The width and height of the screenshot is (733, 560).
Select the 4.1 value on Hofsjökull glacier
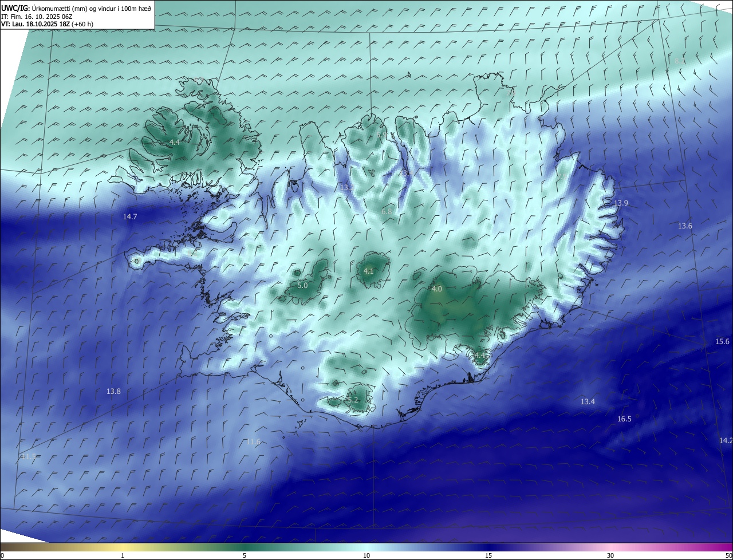click(x=368, y=271)
